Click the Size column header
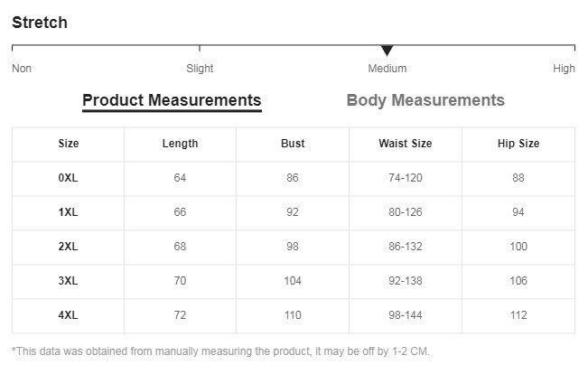Screen dimensions: 588x374 [69, 144]
